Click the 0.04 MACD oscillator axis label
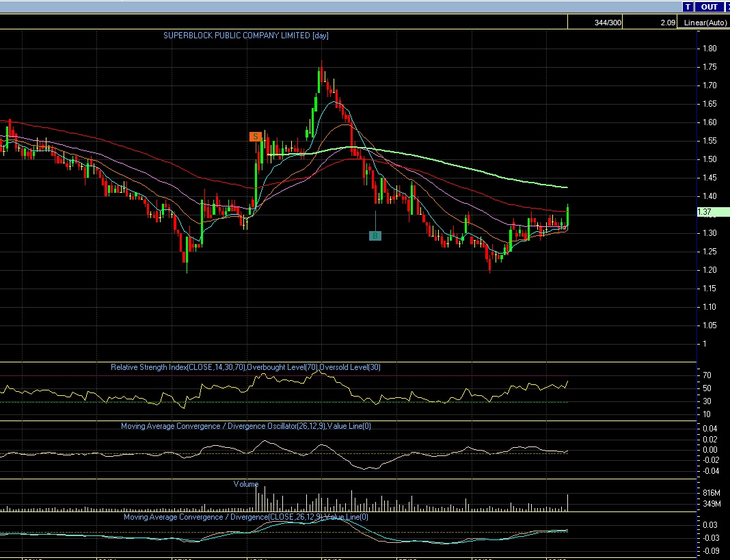Image resolution: width=730 pixels, height=560 pixels. [x=709, y=429]
